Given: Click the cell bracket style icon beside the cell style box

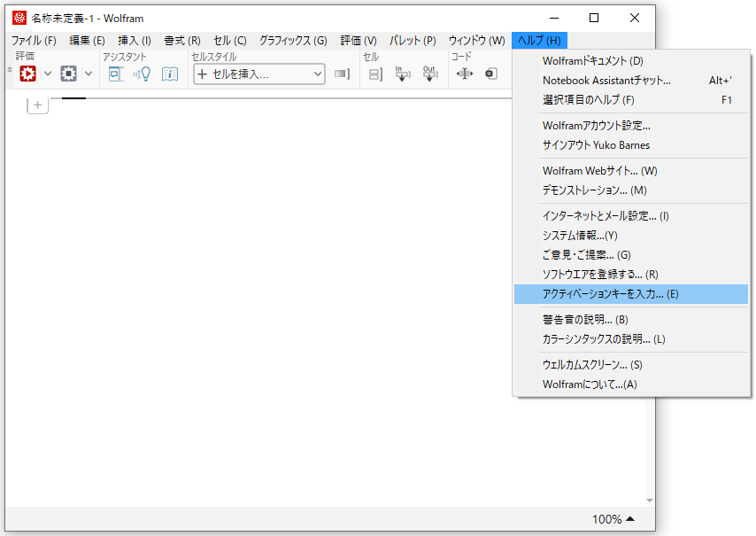Looking at the screenshot, I should click(x=342, y=74).
